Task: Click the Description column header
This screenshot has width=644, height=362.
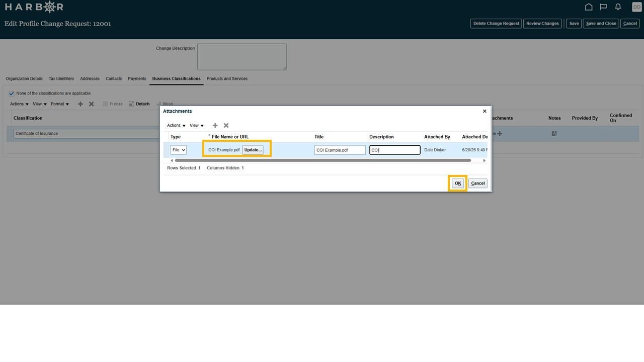Action: (x=381, y=137)
